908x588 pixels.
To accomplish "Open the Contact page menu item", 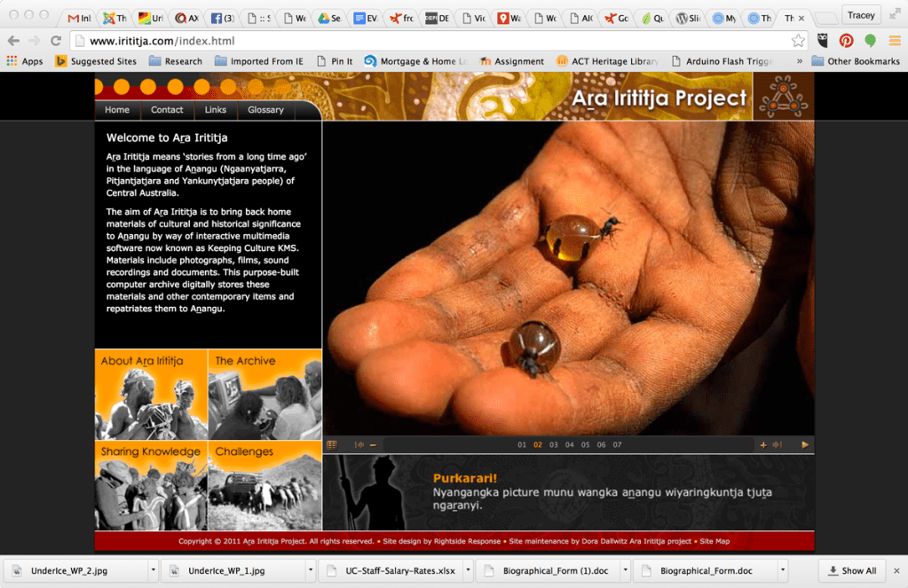I will (x=167, y=110).
